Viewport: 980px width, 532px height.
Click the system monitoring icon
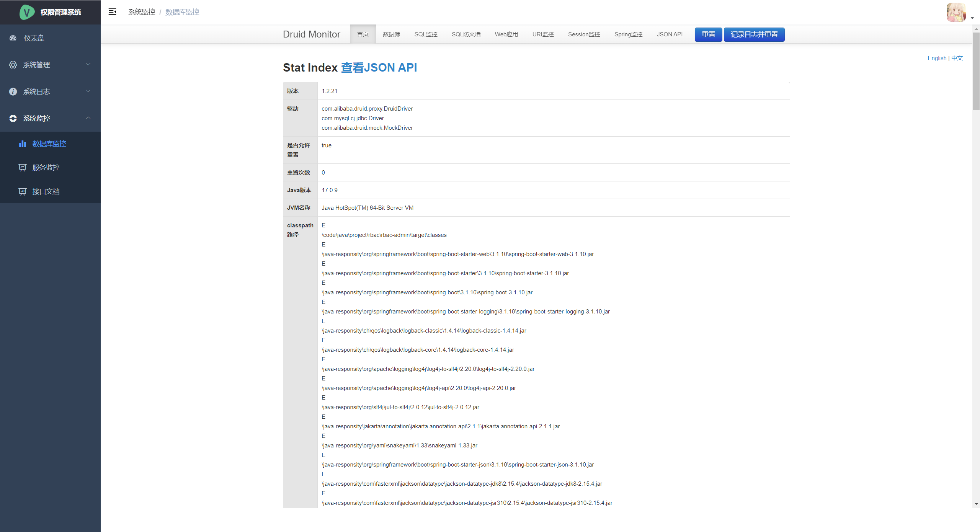13,118
